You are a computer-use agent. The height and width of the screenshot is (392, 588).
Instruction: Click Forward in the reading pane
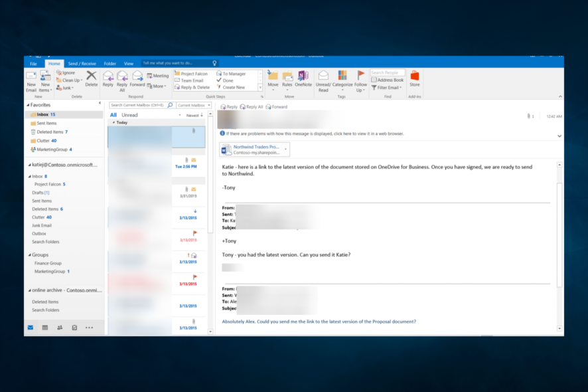tap(276, 107)
